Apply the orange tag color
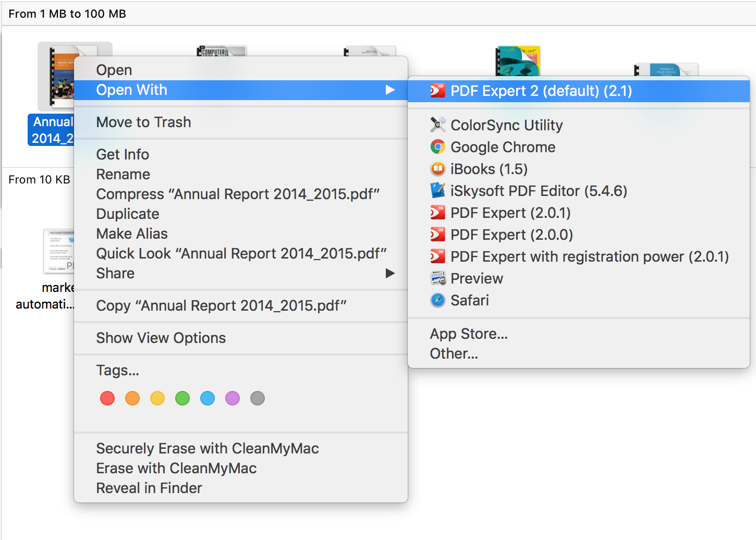The height and width of the screenshot is (540, 756). pos(132,398)
